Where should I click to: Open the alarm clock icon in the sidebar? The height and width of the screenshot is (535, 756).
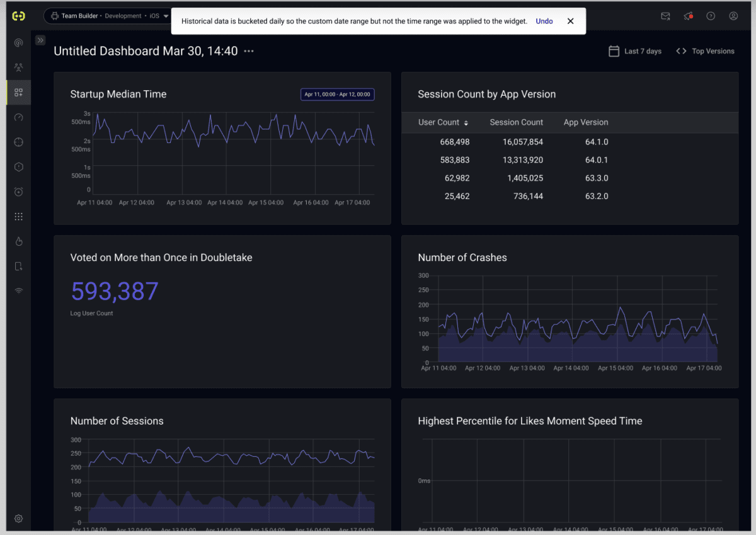(x=18, y=192)
